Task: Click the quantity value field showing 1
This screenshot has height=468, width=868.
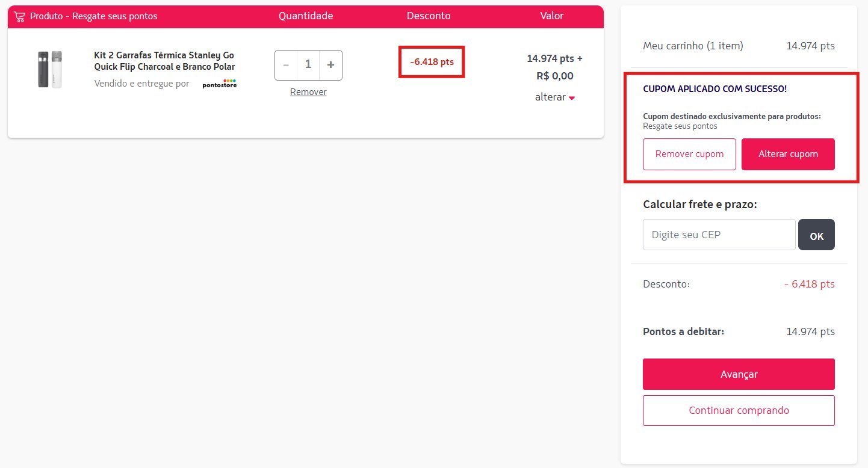Action: (x=308, y=65)
